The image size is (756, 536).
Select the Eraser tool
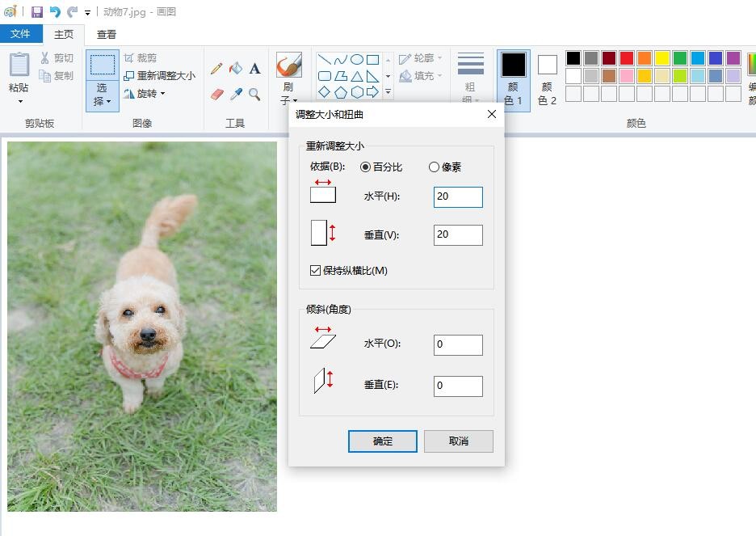click(216, 95)
